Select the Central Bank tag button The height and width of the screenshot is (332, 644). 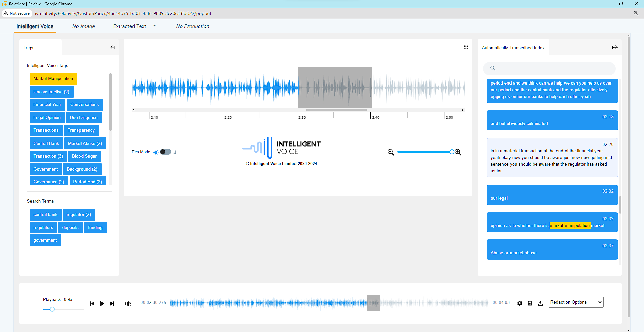point(46,144)
